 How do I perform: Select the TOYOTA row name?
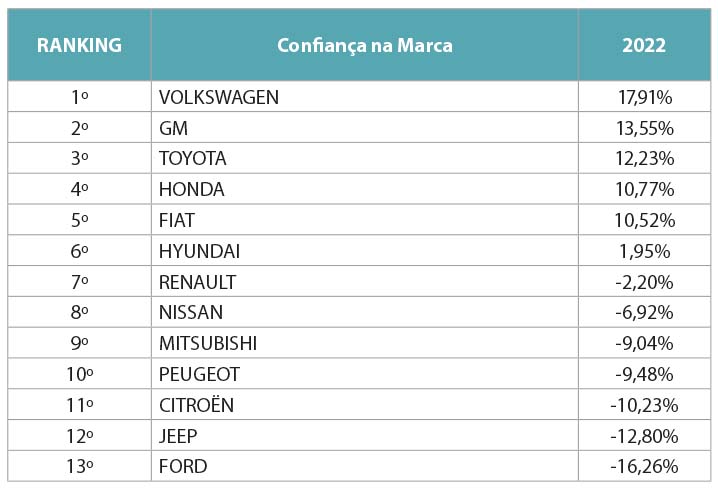point(193,158)
